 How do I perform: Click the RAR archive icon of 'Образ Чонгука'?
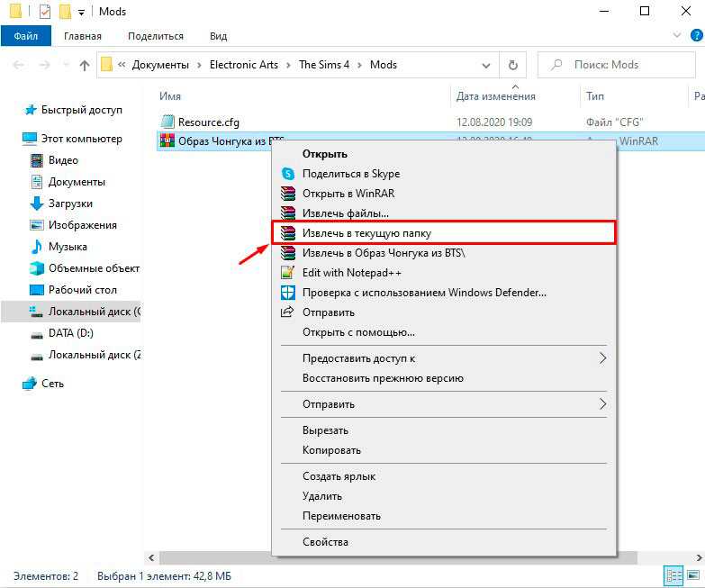click(167, 140)
